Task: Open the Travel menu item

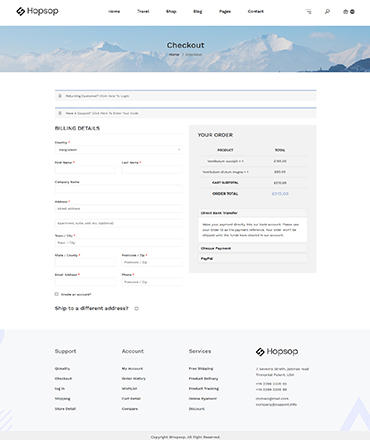Action: coord(143,11)
